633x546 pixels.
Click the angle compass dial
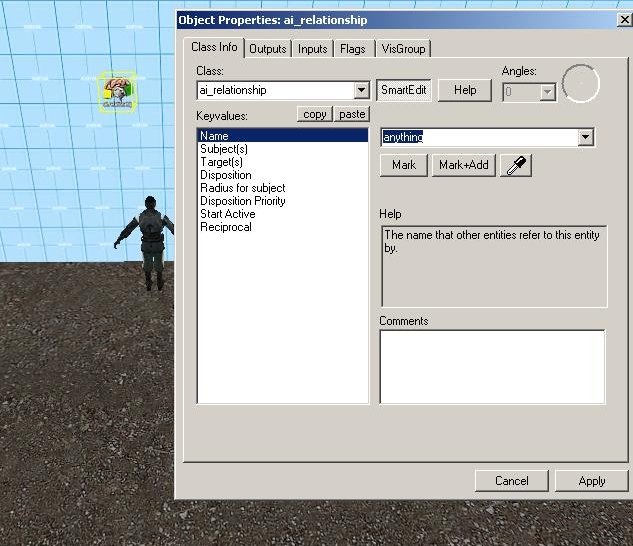(x=581, y=84)
